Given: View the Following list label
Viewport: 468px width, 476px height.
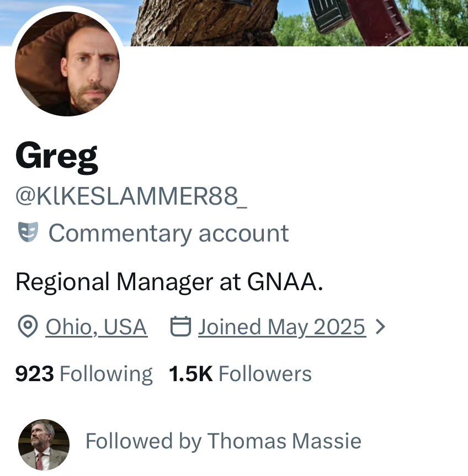Looking at the screenshot, I should click(x=106, y=375).
